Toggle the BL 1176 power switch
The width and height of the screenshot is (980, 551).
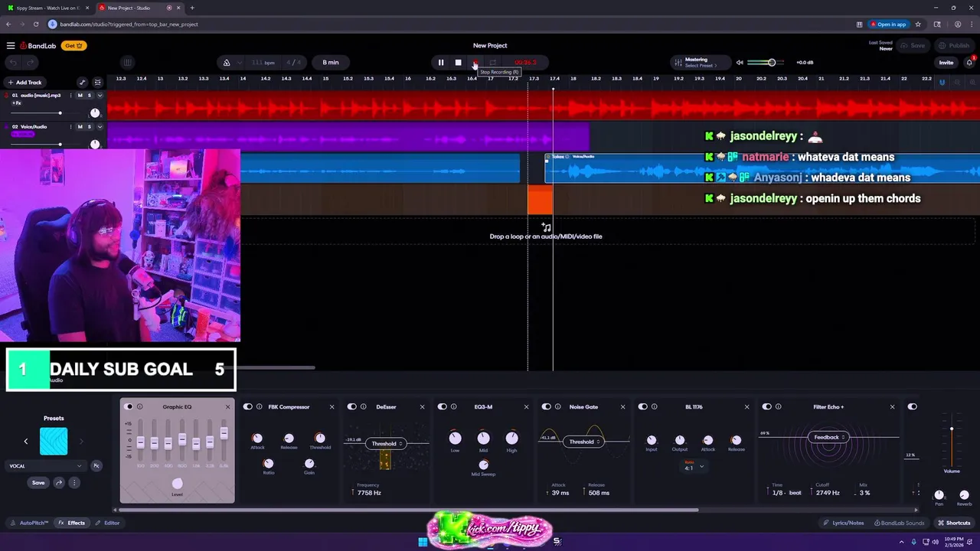click(x=643, y=406)
